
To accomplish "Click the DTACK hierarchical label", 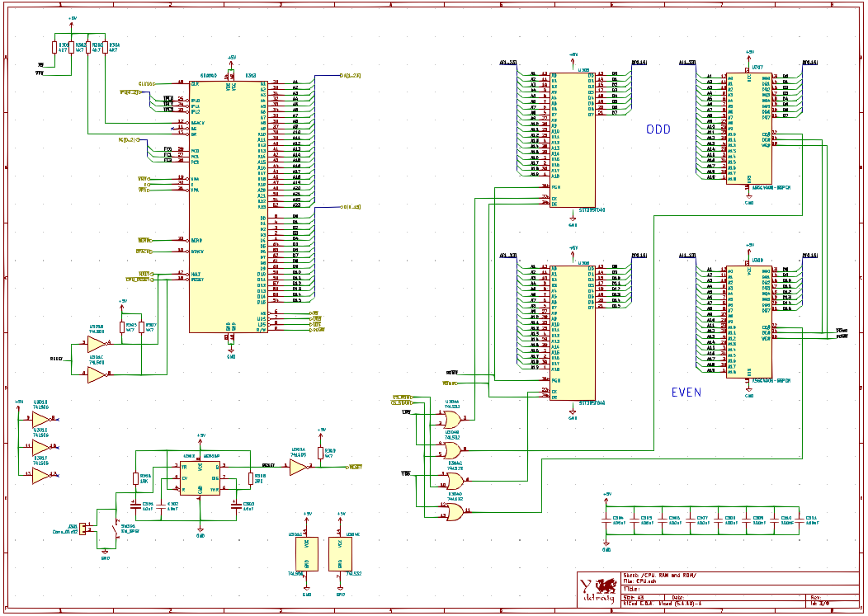I will pyautogui.click(x=144, y=252).
